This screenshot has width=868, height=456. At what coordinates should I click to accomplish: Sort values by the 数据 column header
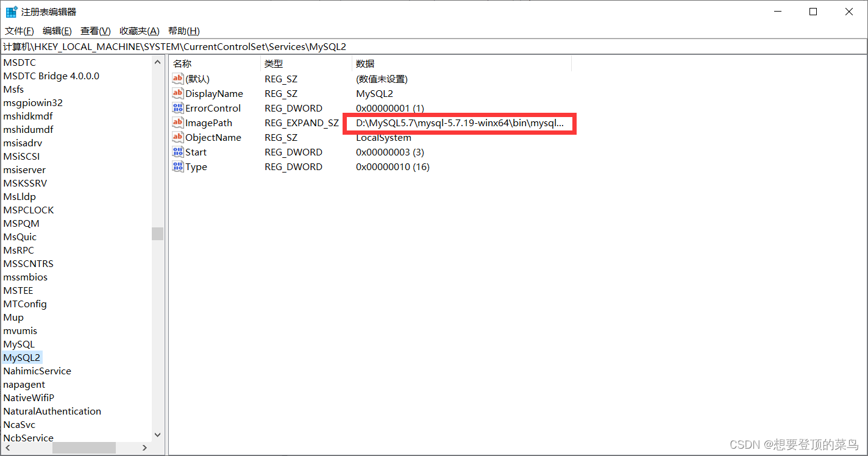pos(461,63)
